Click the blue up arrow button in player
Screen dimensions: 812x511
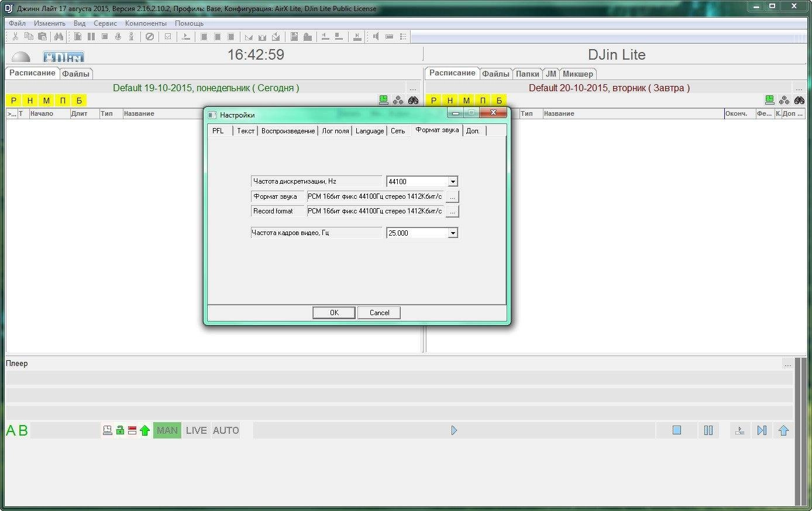tap(784, 430)
